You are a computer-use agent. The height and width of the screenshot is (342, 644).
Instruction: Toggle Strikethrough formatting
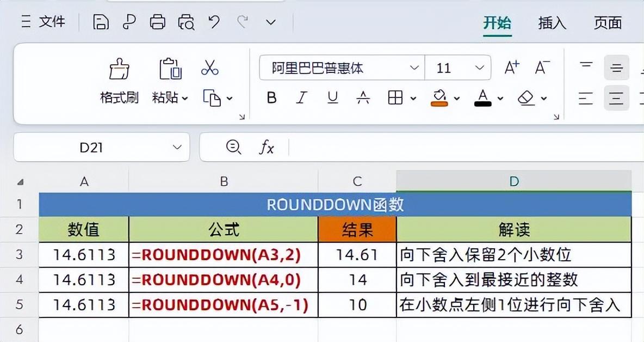coord(363,98)
